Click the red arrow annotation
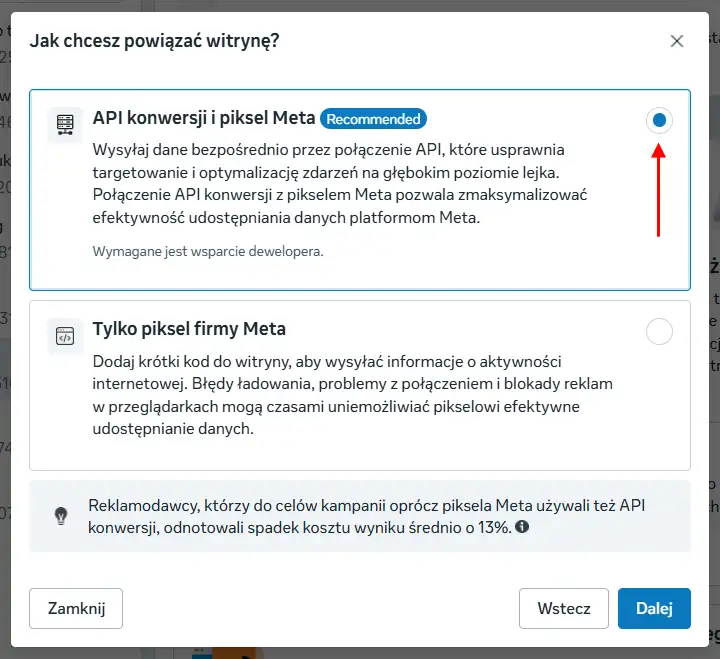The width and height of the screenshot is (720, 659). click(x=658, y=190)
